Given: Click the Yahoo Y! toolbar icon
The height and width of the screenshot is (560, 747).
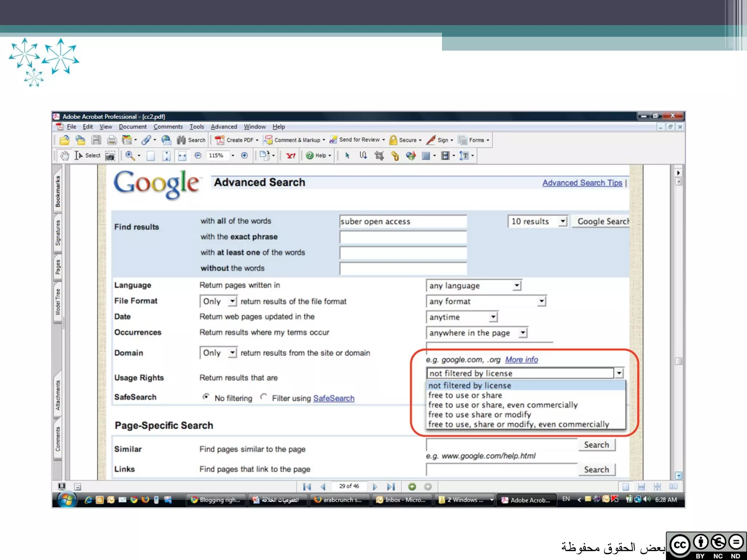Looking at the screenshot, I should coord(291,156).
